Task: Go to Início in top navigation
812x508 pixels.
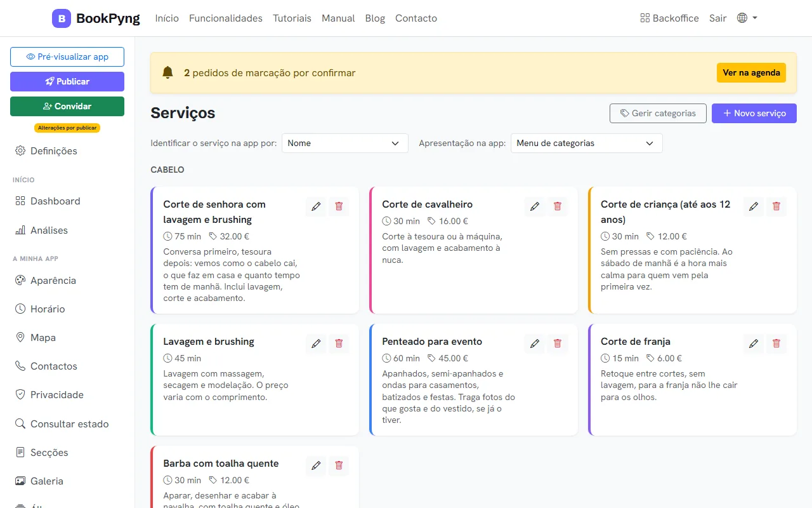Action: [x=167, y=18]
